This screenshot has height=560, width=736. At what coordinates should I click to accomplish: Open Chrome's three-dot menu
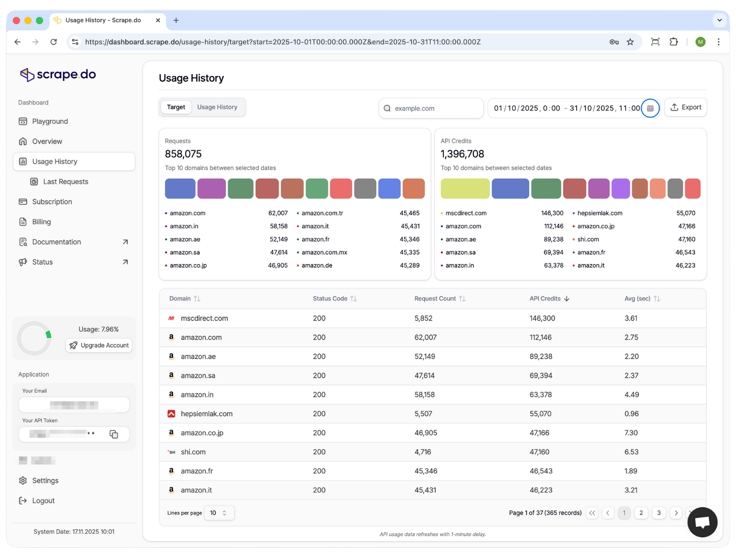(718, 42)
